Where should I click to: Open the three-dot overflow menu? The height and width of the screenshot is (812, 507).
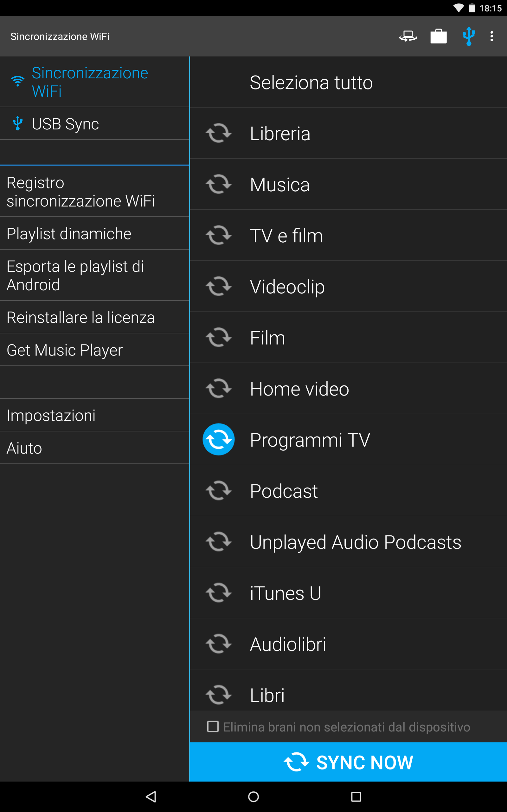(491, 36)
